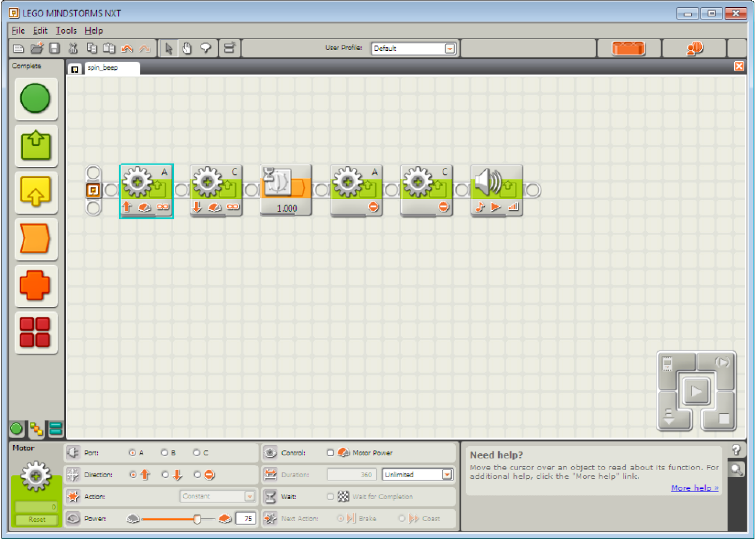Switch to the Custom palette tab
Image resolution: width=756 pixels, height=540 pixels.
pyautogui.click(x=56, y=429)
